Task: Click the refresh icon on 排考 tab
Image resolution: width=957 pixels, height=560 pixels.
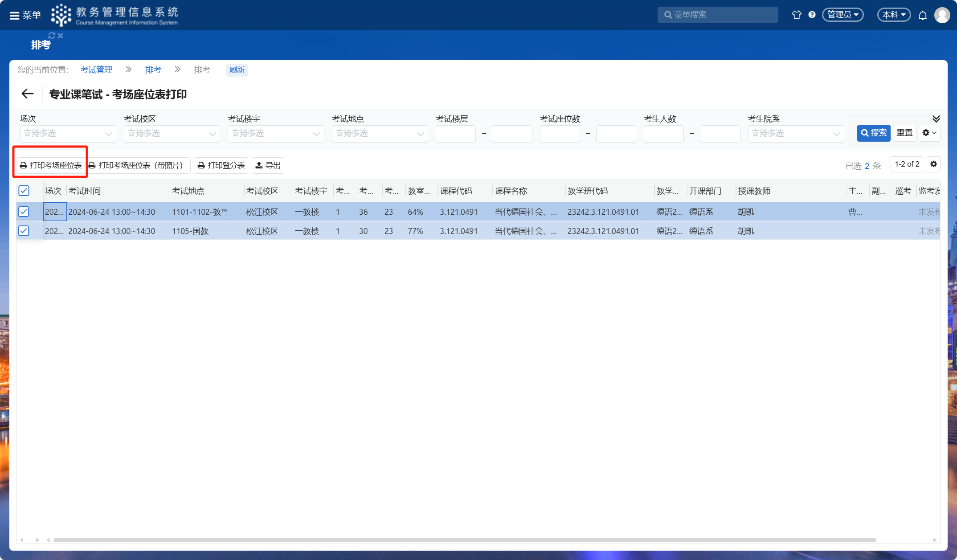Action: [x=52, y=35]
